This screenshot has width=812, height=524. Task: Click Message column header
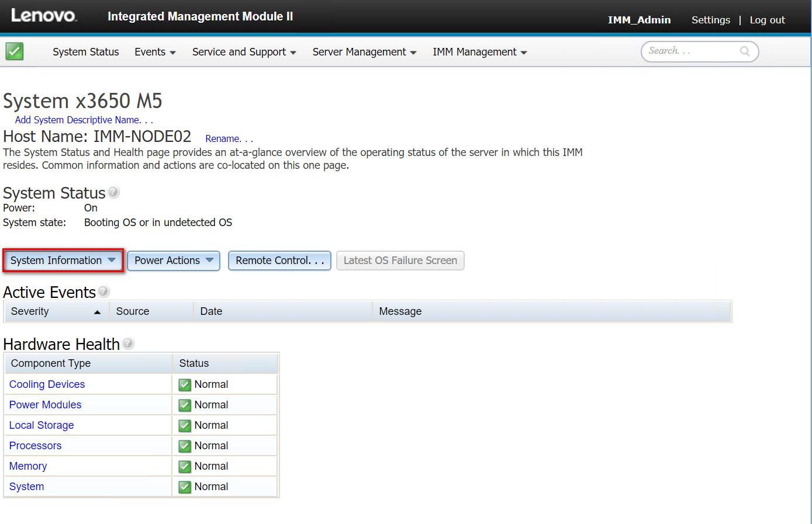[x=551, y=311]
